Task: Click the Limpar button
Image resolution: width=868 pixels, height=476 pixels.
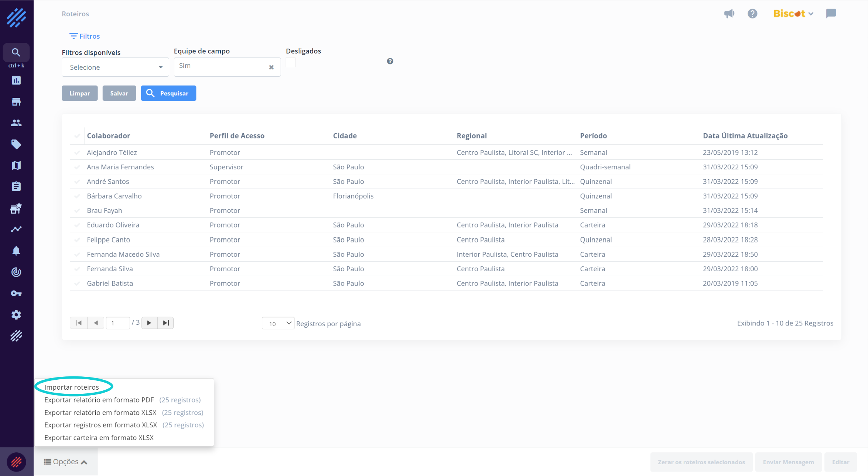Action: tap(79, 93)
